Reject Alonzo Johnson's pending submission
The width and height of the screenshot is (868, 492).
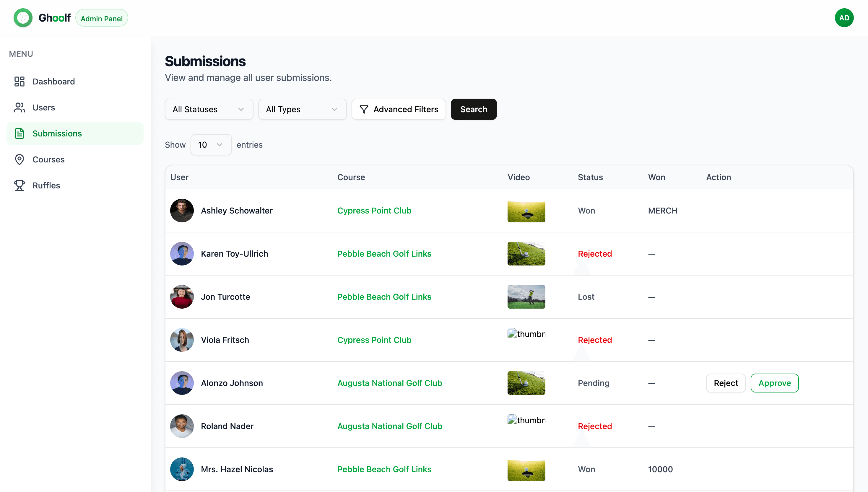point(726,383)
